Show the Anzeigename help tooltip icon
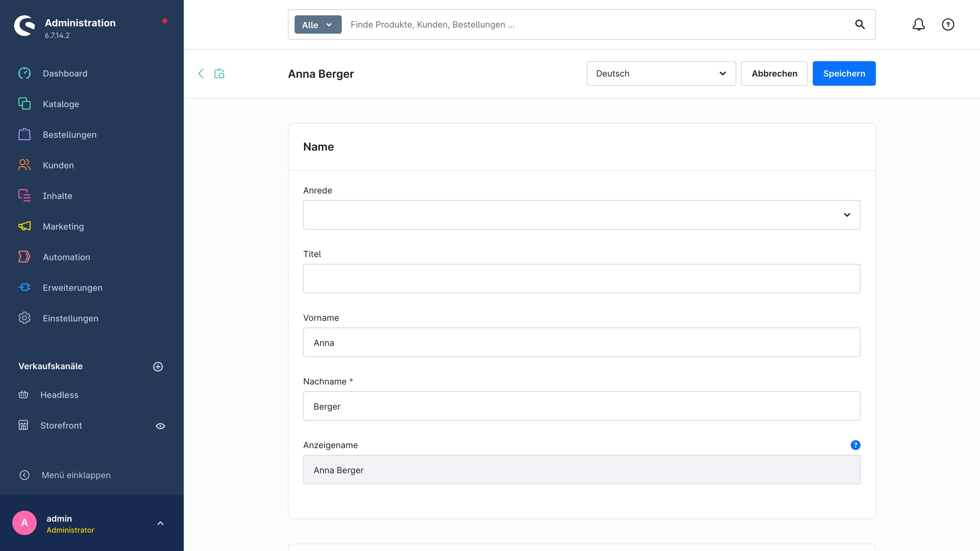This screenshot has width=980, height=551. coord(855,445)
